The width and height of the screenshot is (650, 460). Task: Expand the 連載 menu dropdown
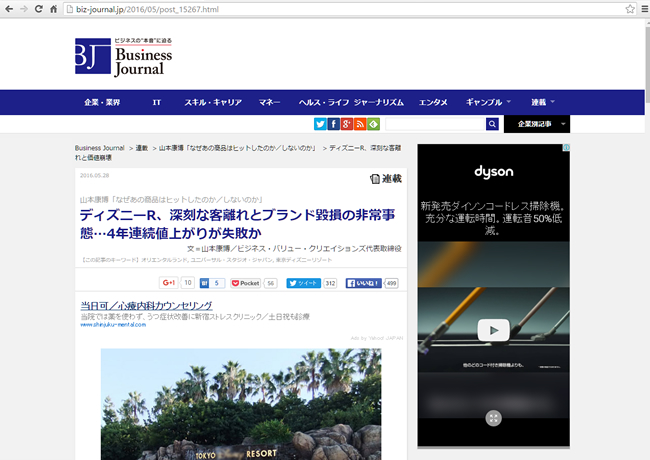pos(543,102)
